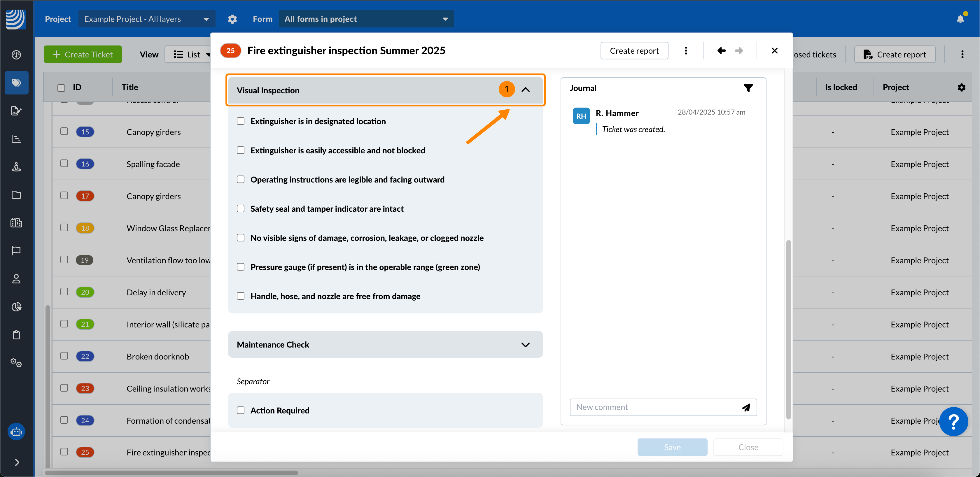Send comment with paper plane icon

point(746,407)
